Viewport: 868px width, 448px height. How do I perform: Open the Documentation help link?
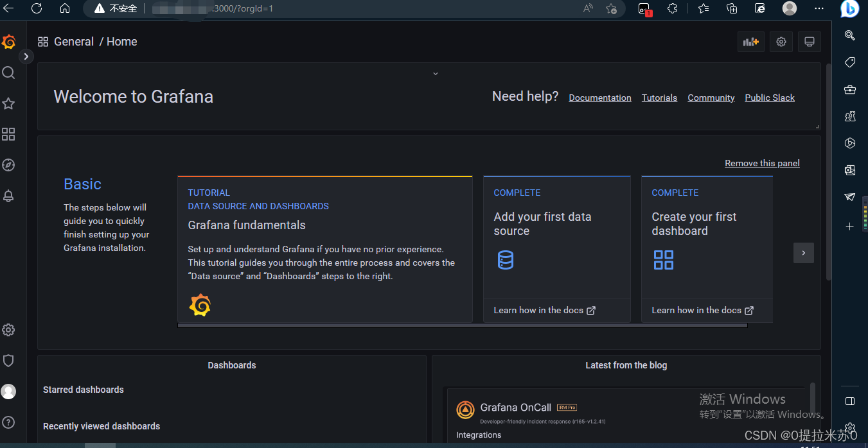[600, 98]
